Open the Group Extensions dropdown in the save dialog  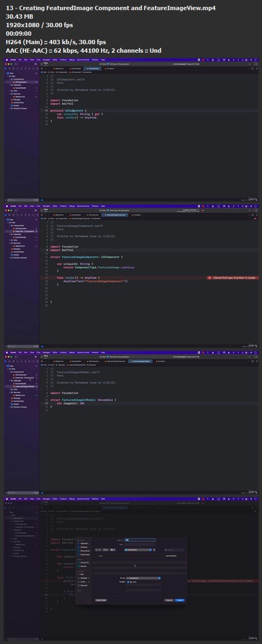click(x=143, y=577)
